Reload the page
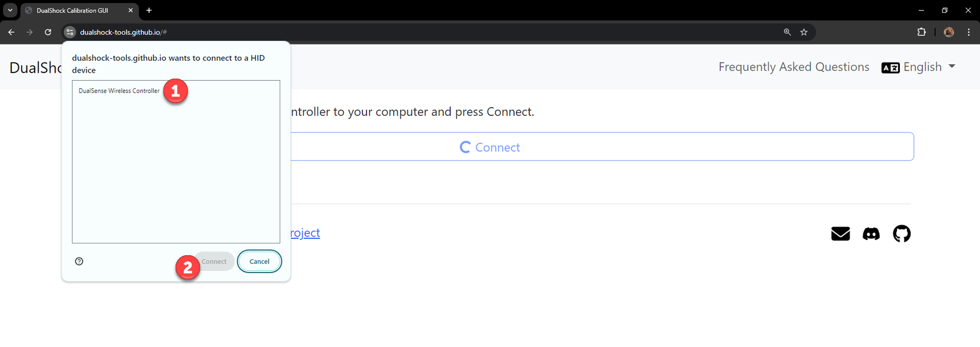980x347 pixels. coord(48,32)
